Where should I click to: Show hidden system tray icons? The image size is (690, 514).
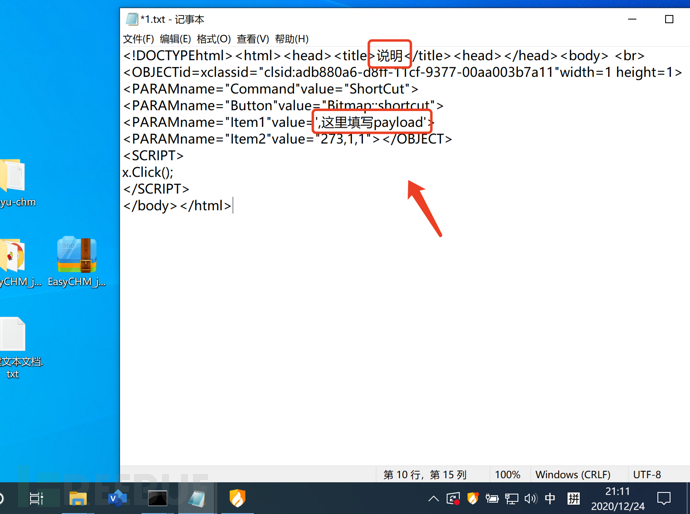pyautogui.click(x=433, y=499)
